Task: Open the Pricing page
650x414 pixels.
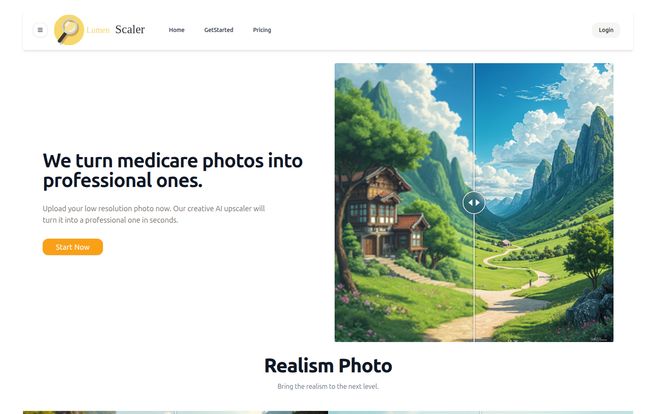Action: click(x=262, y=30)
